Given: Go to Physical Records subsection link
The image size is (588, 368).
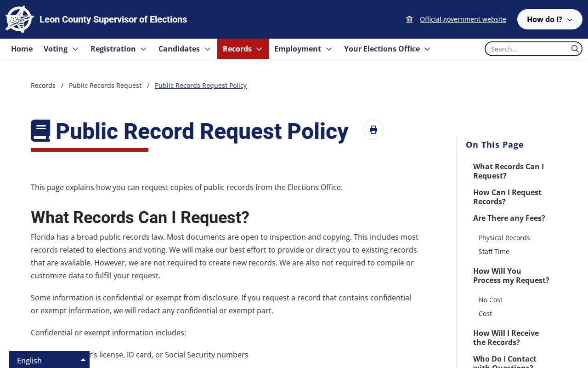Looking at the screenshot, I should click(504, 238).
